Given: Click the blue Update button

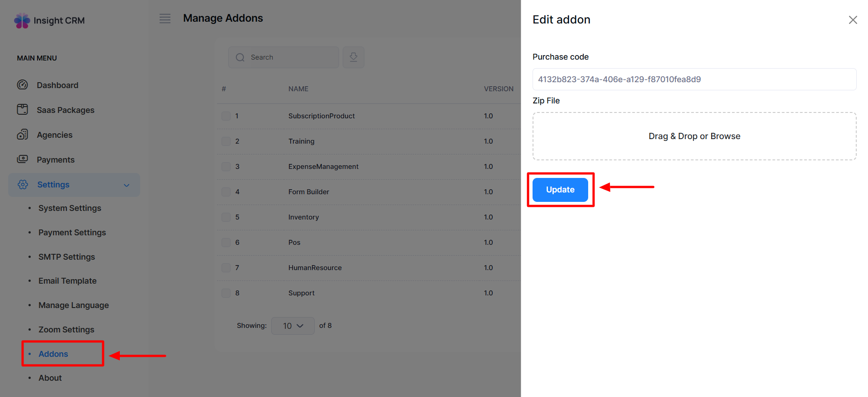Looking at the screenshot, I should pyautogui.click(x=560, y=190).
